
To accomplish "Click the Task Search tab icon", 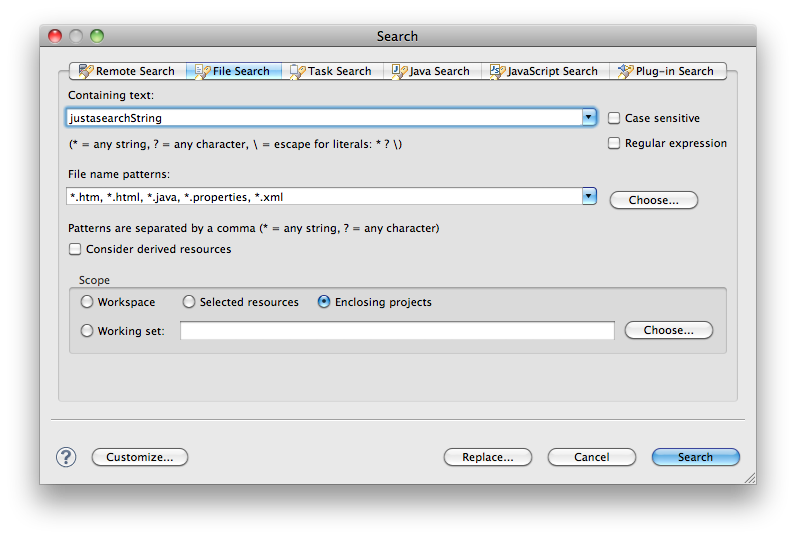I will point(297,71).
